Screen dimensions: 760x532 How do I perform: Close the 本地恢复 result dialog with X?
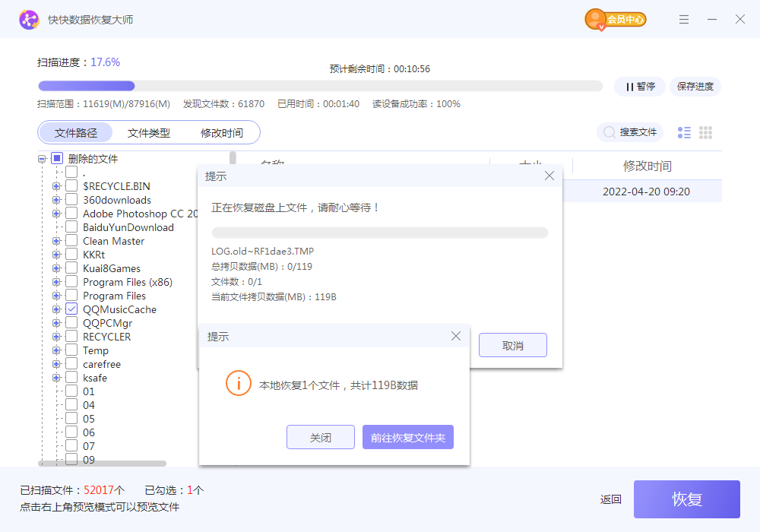[456, 336]
